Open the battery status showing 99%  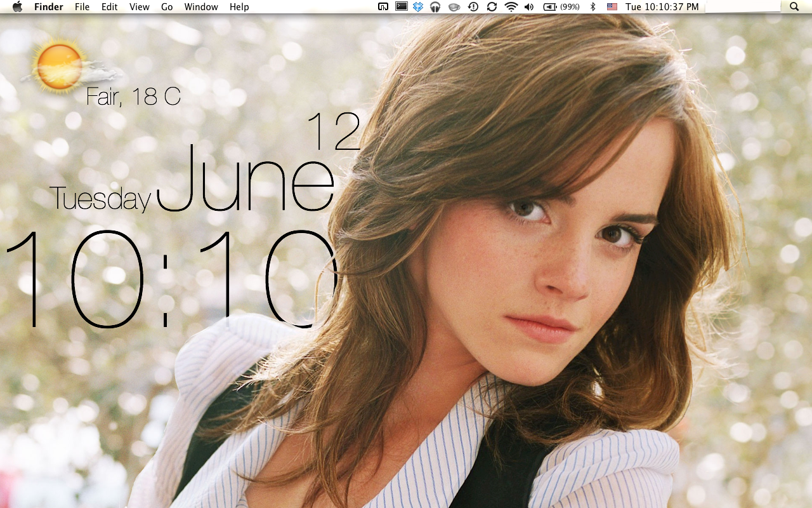[561, 7]
